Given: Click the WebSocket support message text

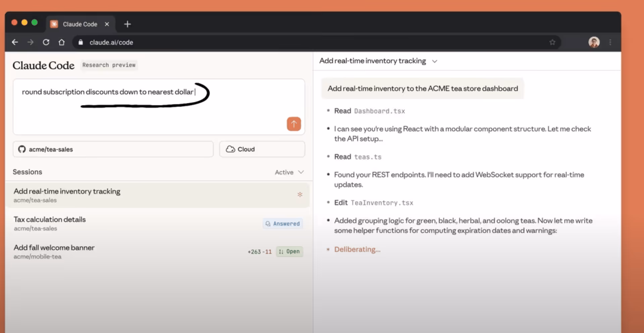Looking at the screenshot, I should pos(459,180).
